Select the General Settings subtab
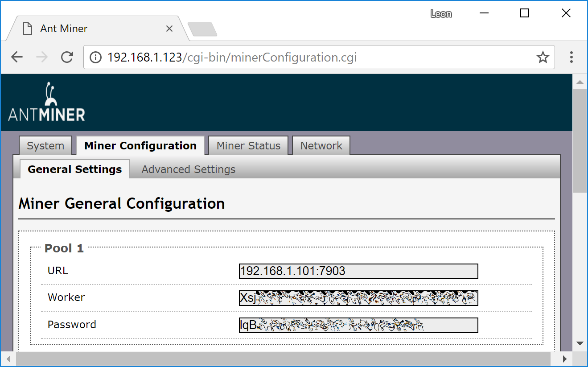588x367 pixels. 74,169
